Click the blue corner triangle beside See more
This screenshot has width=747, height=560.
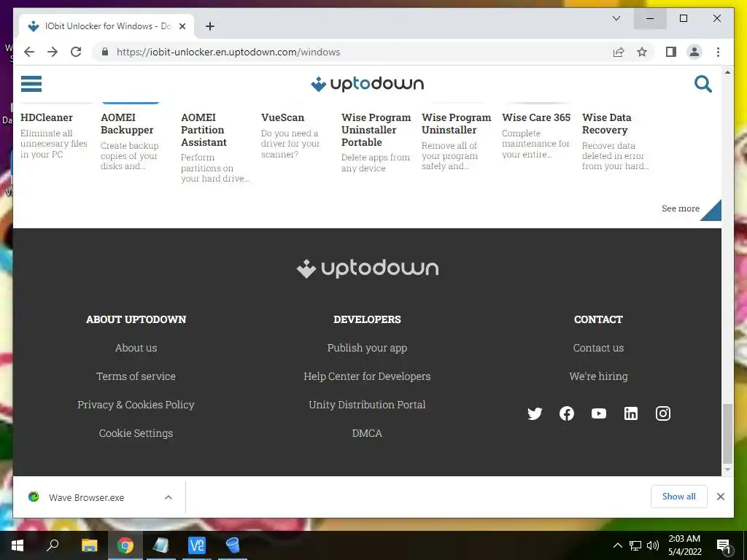click(x=712, y=211)
